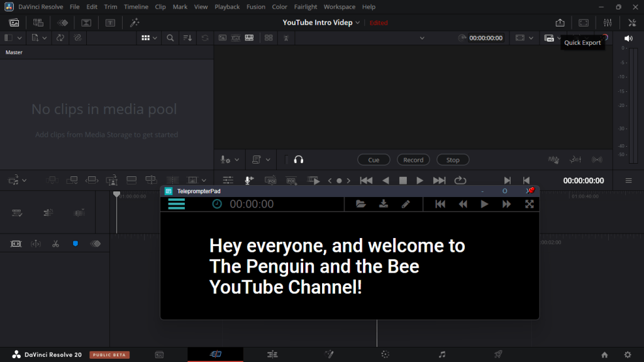Mute audio with the speaker icon

(628, 38)
